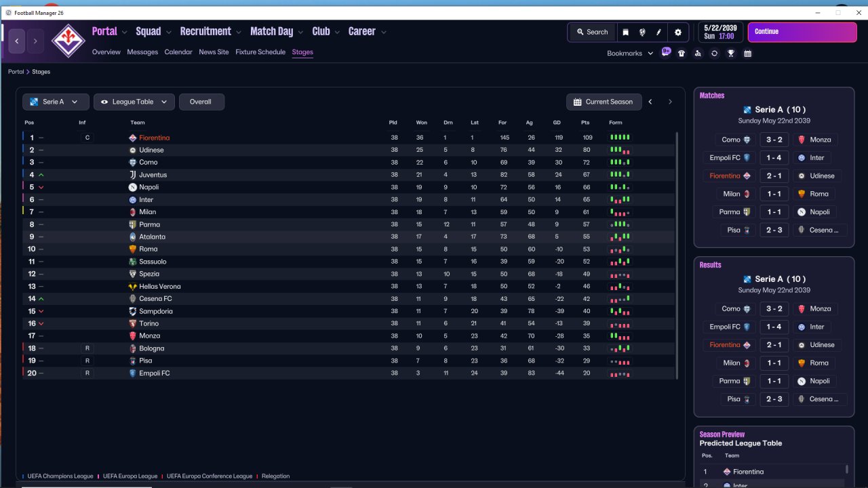Click the Serie A ( 10 ) heading in Matches
The image size is (868, 488).
(780, 110)
